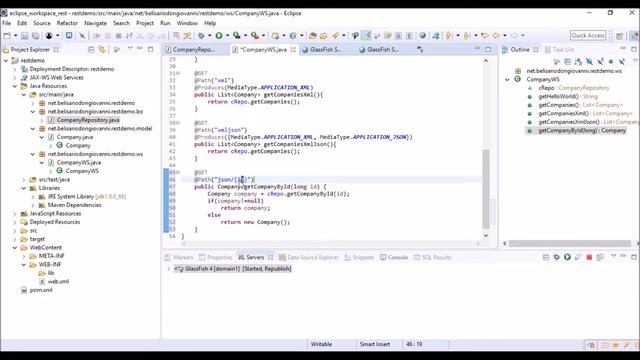Close the CompanyWS.java editor tab
The height and width of the screenshot is (360, 640).
pyautogui.click(x=293, y=49)
